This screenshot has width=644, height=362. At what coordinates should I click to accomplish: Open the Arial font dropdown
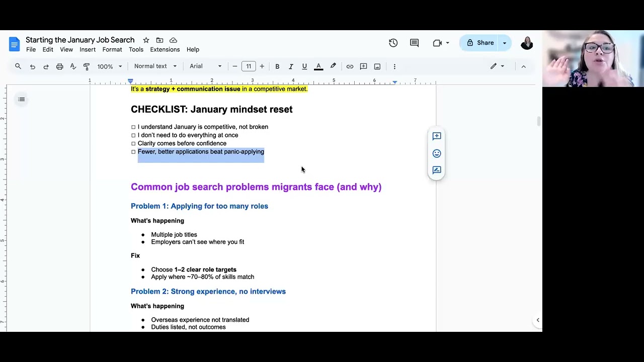(x=205, y=66)
